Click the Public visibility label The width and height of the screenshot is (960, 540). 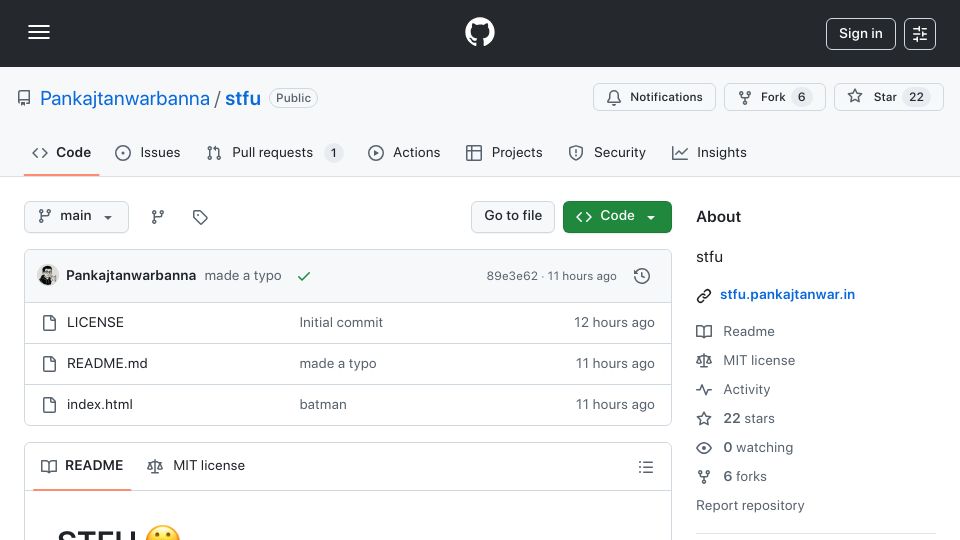(x=293, y=98)
